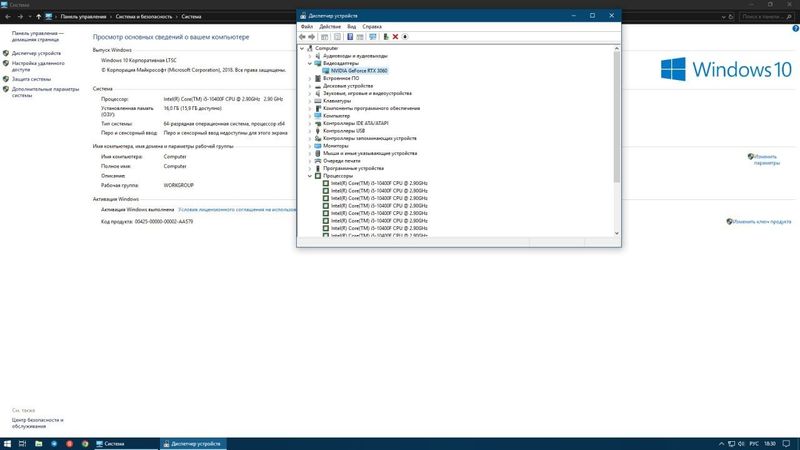Click the Процессоры chip icon
Viewport: 800px width, 450px height.
[318, 176]
